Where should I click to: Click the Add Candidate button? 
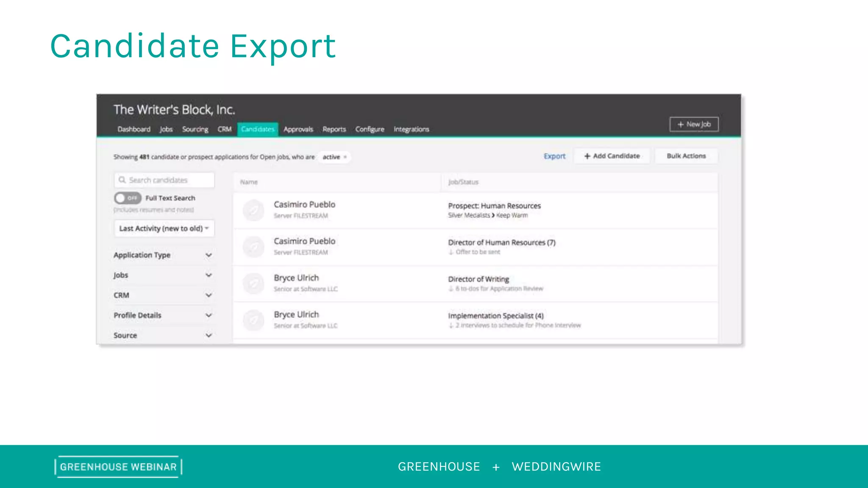click(612, 156)
